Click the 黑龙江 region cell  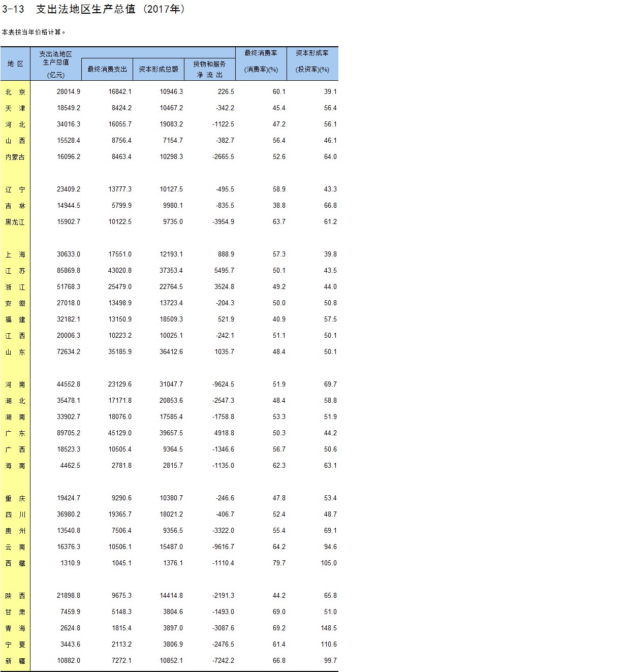tap(15, 222)
